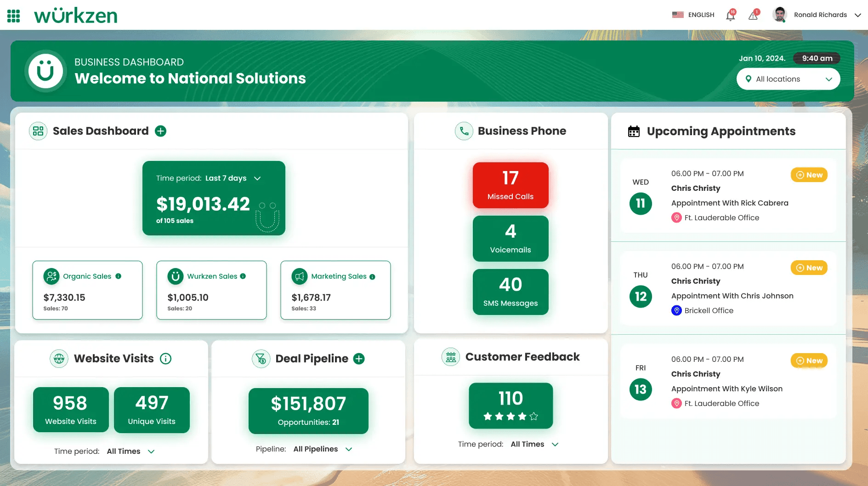Open the SMS Messages tile
Viewport: 868px width, 486px height.
coord(511,292)
